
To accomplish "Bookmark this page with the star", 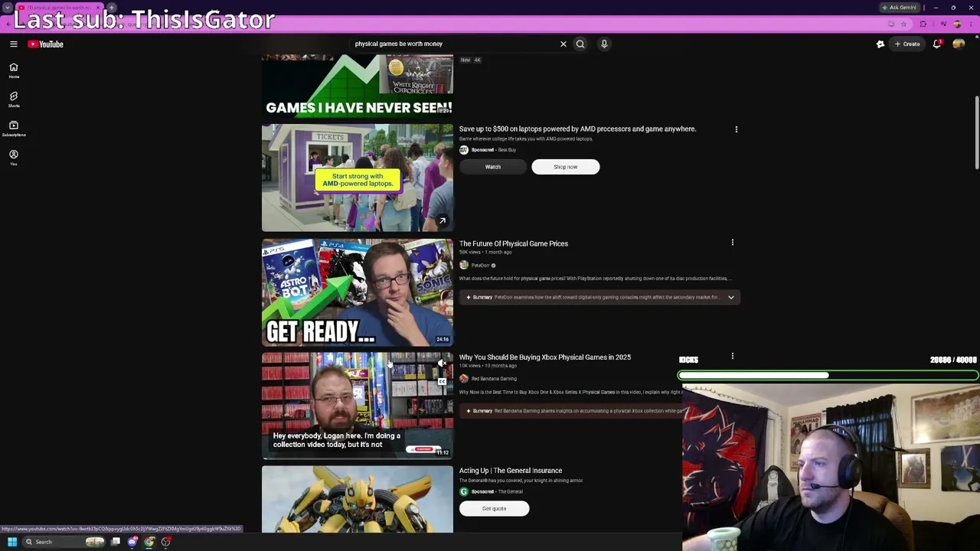I will click(x=903, y=24).
